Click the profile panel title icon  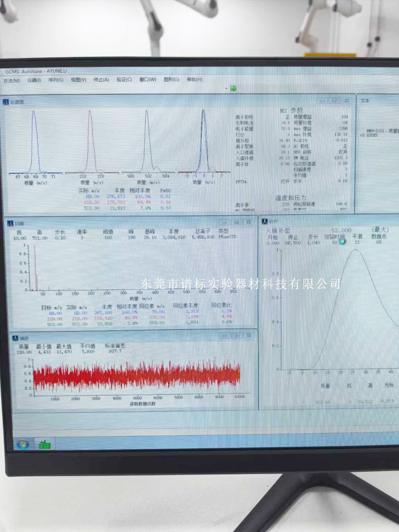pos(6,102)
